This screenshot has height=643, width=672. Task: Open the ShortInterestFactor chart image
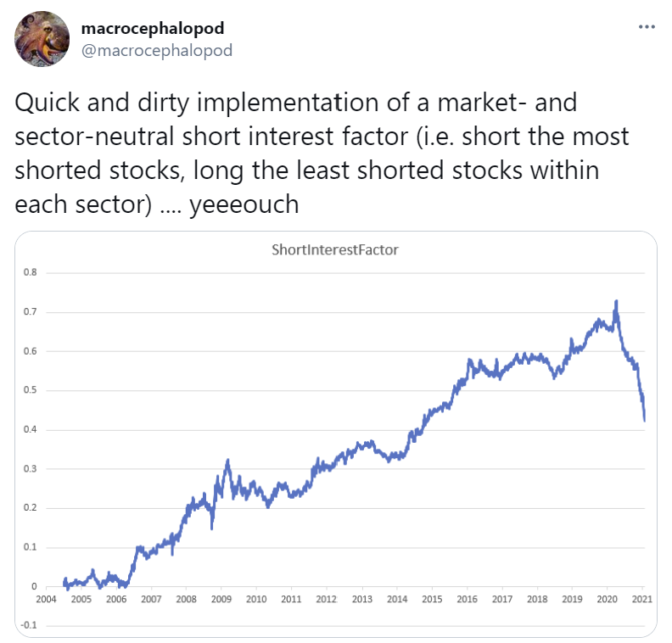coord(336,434)
